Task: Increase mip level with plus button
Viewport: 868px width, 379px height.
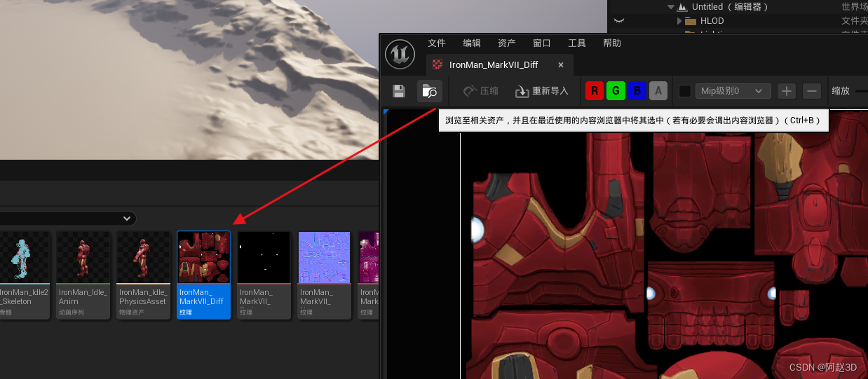Action: (787, 91)
